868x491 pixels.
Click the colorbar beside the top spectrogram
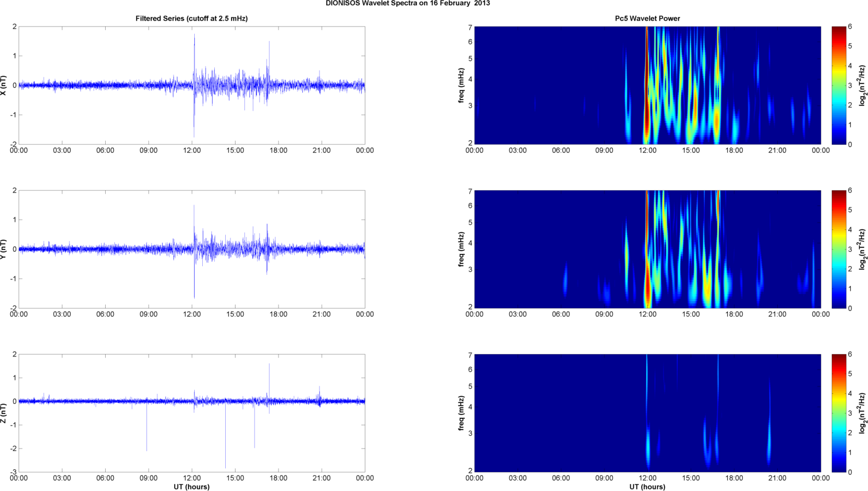click(839, 85)
